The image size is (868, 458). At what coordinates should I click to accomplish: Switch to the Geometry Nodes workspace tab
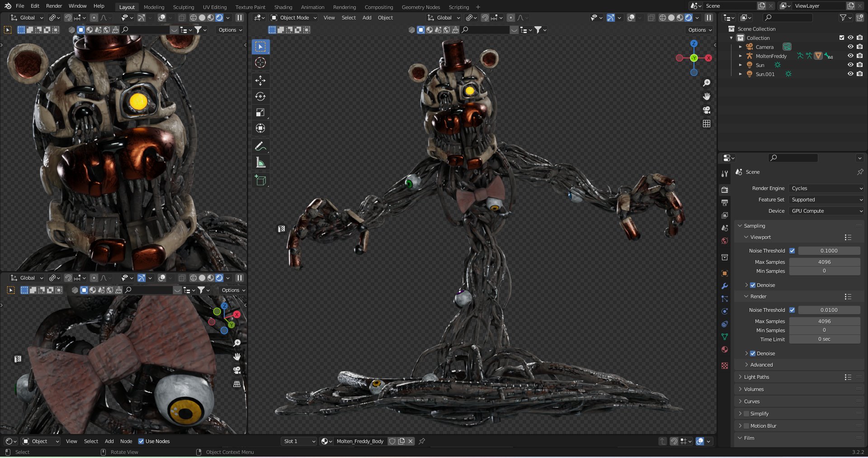[x=420, y=7]
